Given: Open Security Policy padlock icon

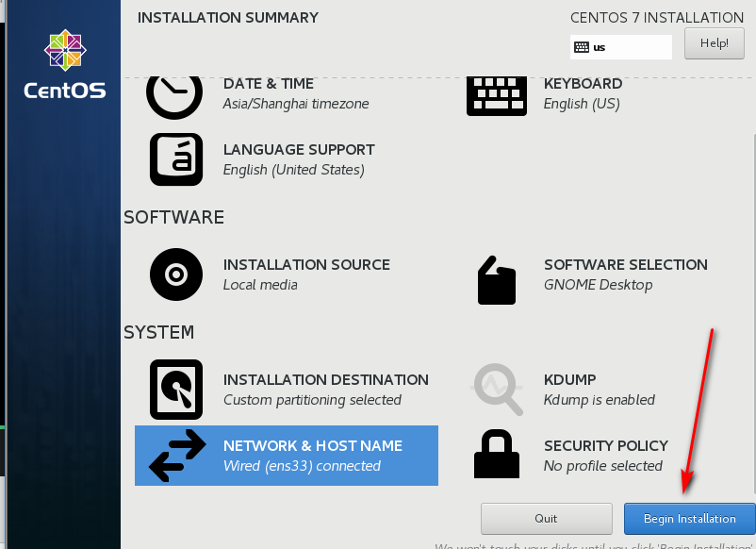Looking at the screenshot, I should click(x=497, y=454).
